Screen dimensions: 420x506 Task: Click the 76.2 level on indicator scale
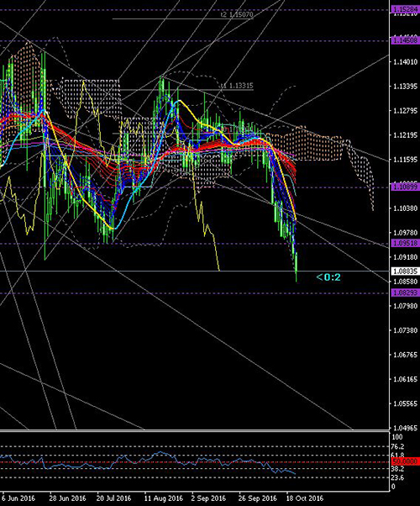tap(398, 447)
